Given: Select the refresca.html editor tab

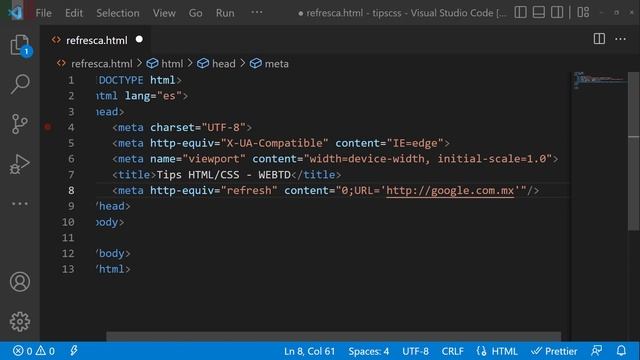Looking at the screenshot, I should tap(96, 40).
